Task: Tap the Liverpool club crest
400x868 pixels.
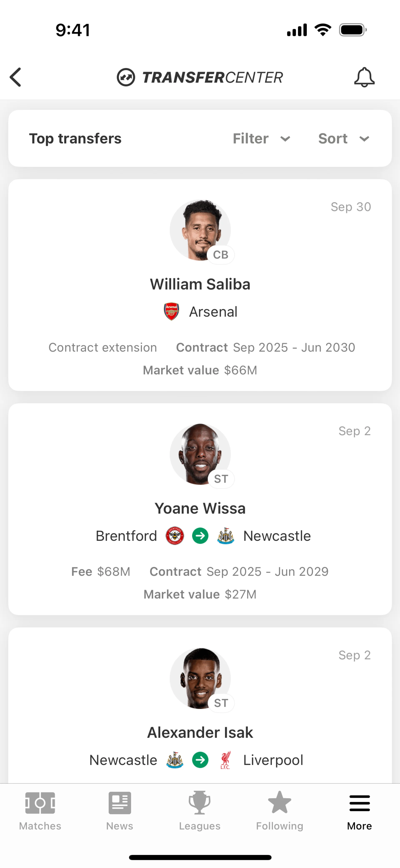Action: coord(225,760)
